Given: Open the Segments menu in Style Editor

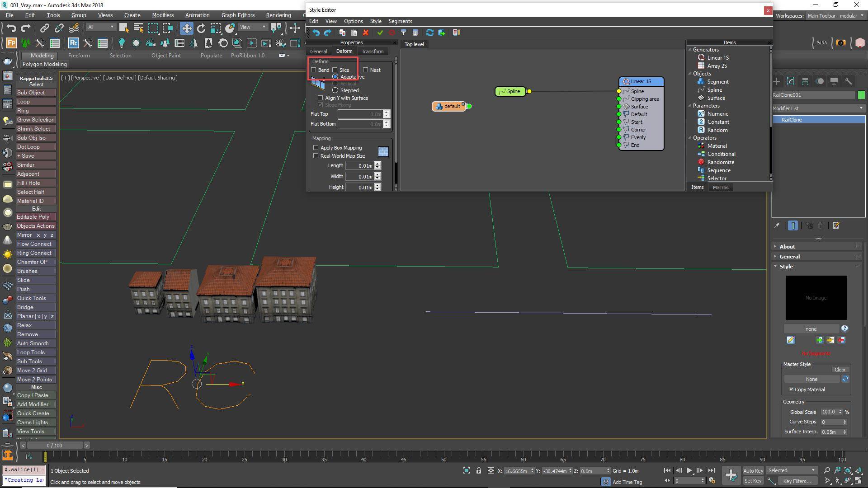Looking at the screenshot, I should pyautogui.click(x=400, y=21).
